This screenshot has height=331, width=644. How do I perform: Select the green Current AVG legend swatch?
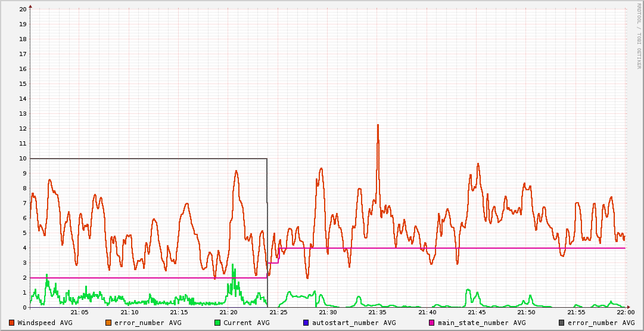coord(217,323)
